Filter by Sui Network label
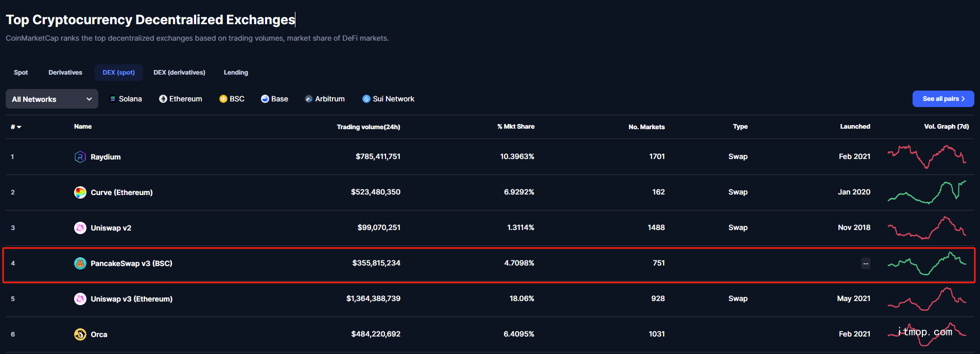The height and width of the screenshot is (354, 980). [x=394, y=99]
